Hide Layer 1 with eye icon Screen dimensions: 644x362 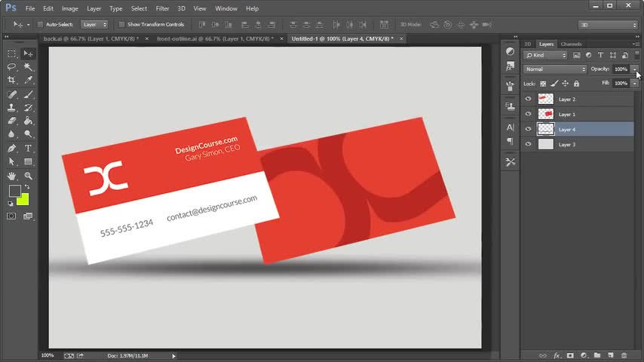pos(528,114)
